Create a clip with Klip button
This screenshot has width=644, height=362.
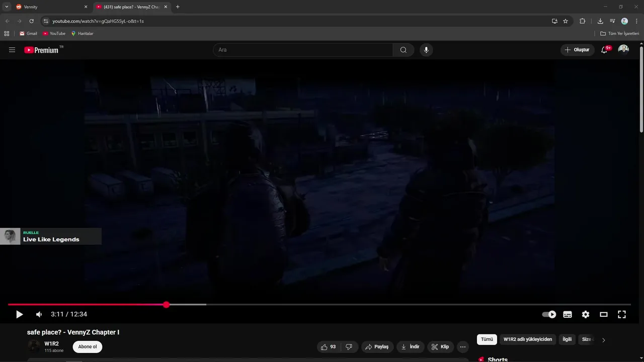pos(440,347)
